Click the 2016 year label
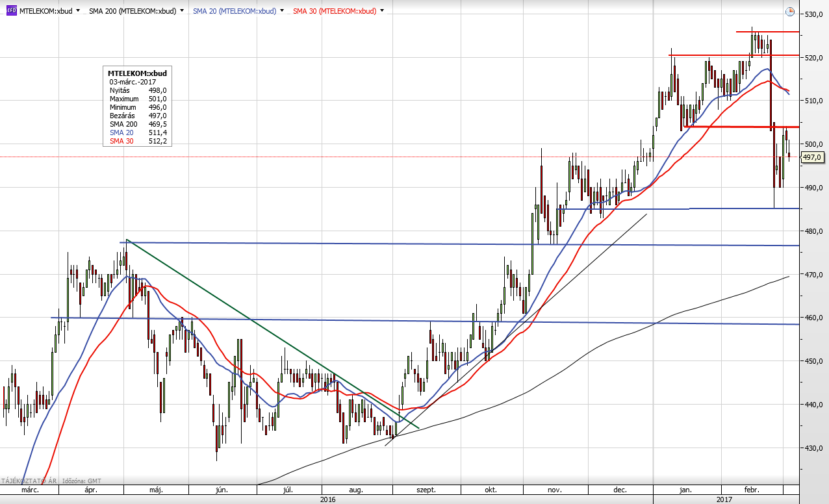This screenshot has height=504, width=829. coord(328,499)
